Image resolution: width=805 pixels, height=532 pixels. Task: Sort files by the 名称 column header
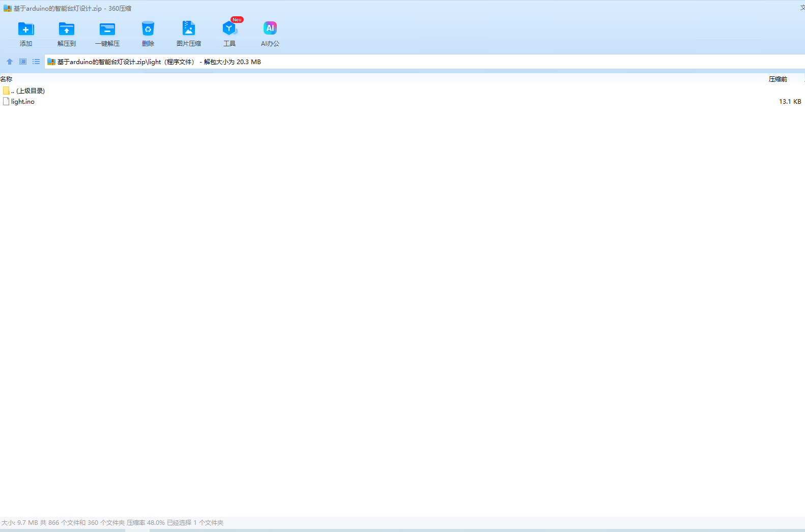tap(7, 79)
